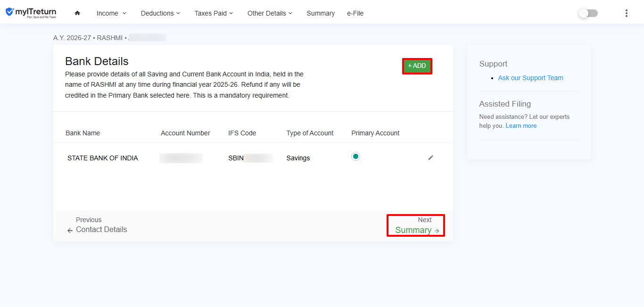Open the three-dot more options menu
The width and height of the screenshot is (644, 307).
[x=626, y=13]
